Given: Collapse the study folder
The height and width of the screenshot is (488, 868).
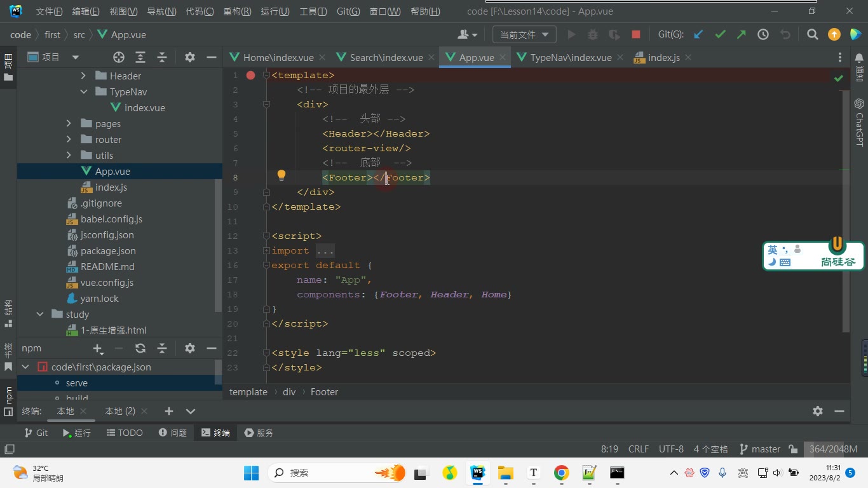Looking at the screenshot, I should tap(40, 314).
